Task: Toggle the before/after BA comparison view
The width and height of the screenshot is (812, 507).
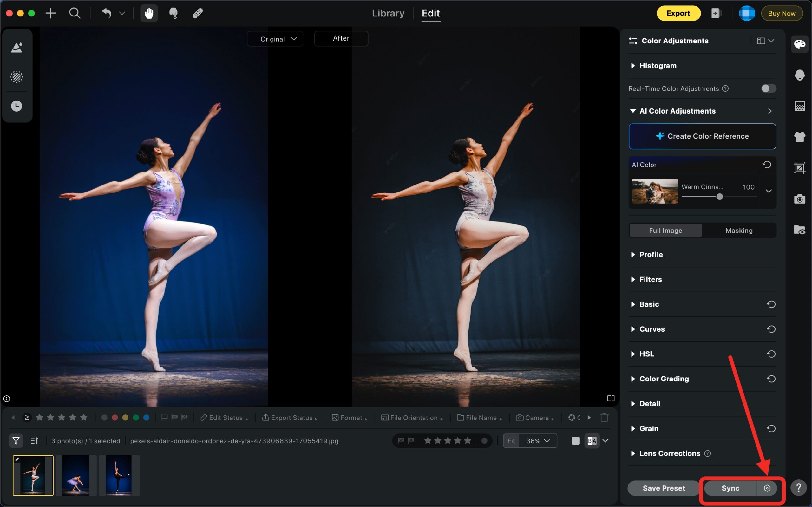Action: point(592,441)
